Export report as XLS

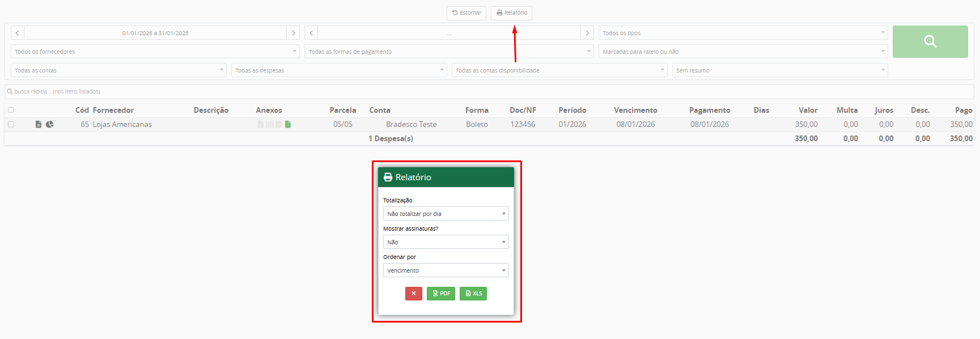(x=473, y=294)
